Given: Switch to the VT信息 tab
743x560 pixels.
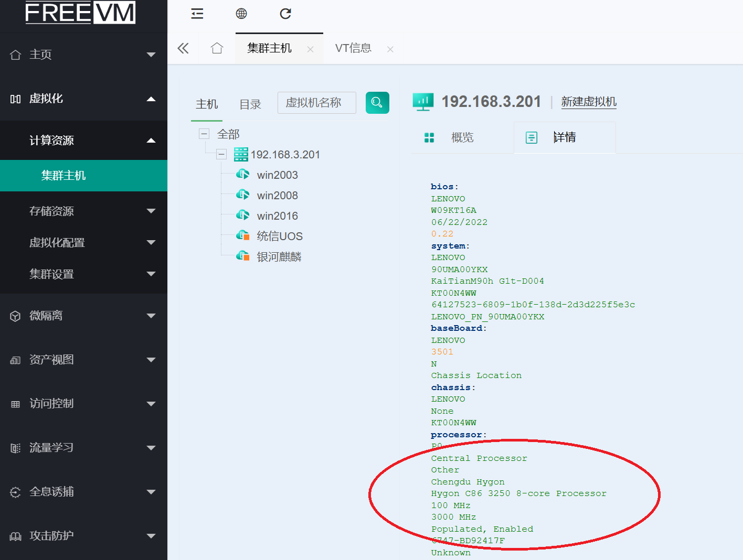Looking at the screenshot, I should pyautogui.click(x=353, y=48).
